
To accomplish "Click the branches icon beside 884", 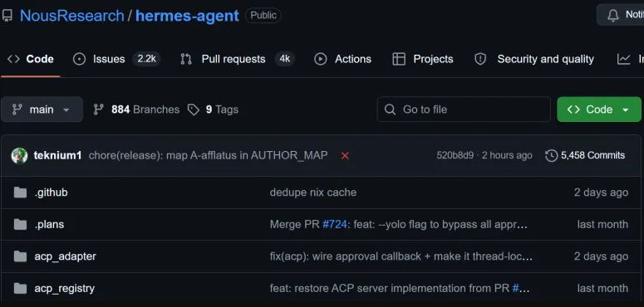I will pos(99,110).
